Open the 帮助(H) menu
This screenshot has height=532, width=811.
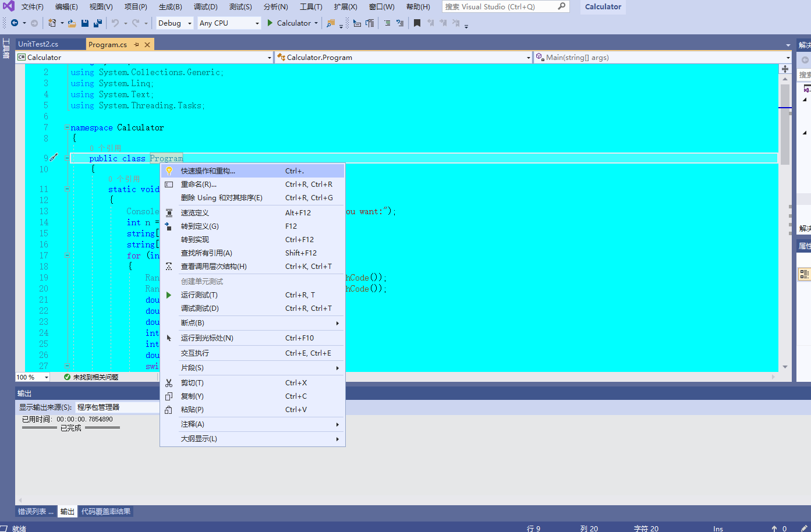[x=418, y=6]
